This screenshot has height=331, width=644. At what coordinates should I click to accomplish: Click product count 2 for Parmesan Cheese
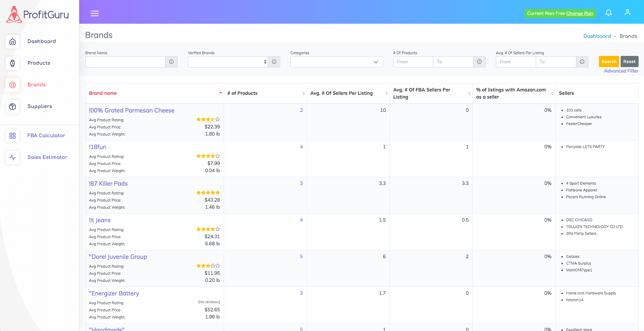(x=302, y=110)
